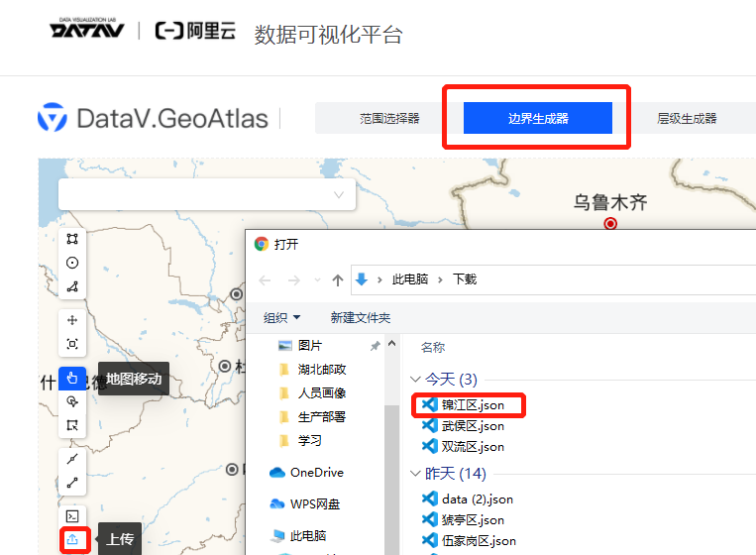Viewport: 756px width, 555px height.
Task: Select file 锦江区.json
Action: [463, 405]
